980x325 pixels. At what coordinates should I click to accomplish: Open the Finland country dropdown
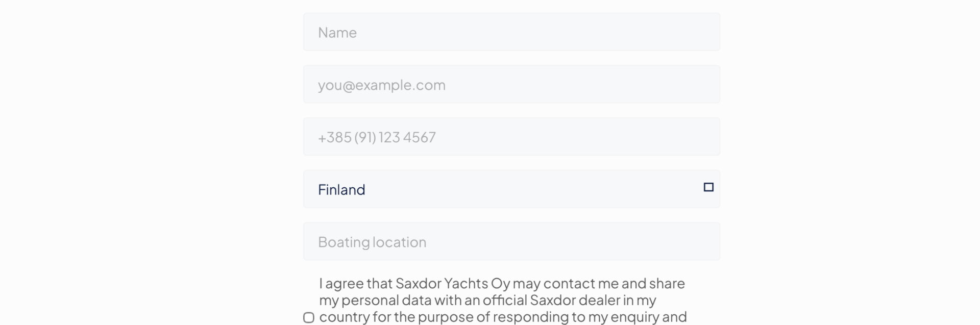(511, 189)
